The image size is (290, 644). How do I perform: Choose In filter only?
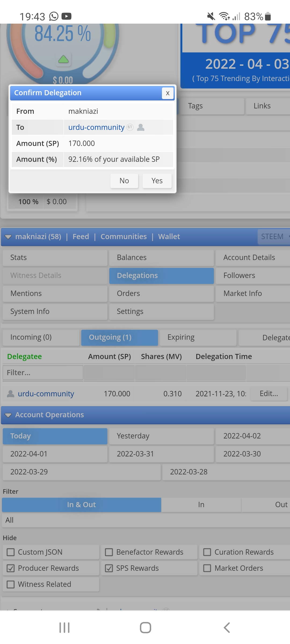coord(201,505)
